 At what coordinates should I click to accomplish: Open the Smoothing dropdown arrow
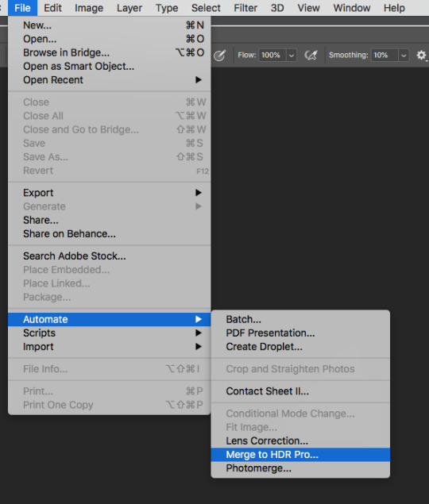404,56
